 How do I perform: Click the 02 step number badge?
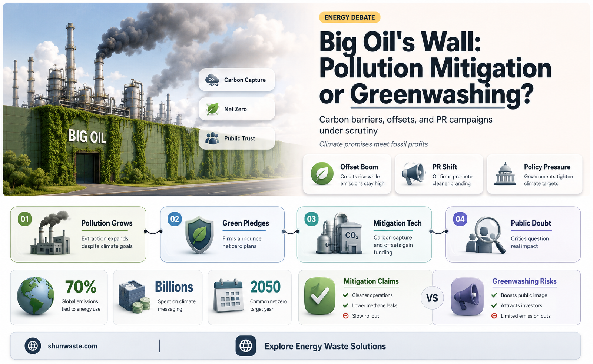(x=175, y=219)
